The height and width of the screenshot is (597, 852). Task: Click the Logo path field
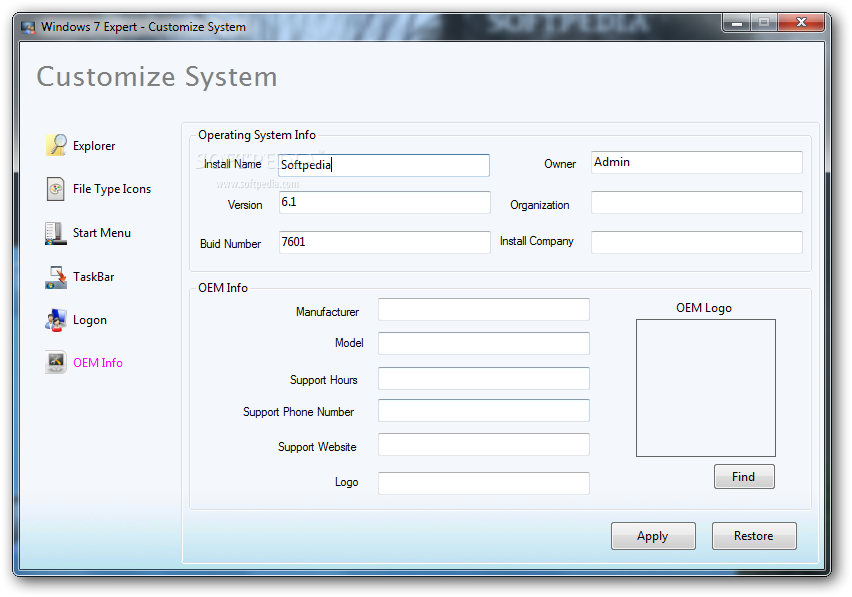click(x=484, y=483)
